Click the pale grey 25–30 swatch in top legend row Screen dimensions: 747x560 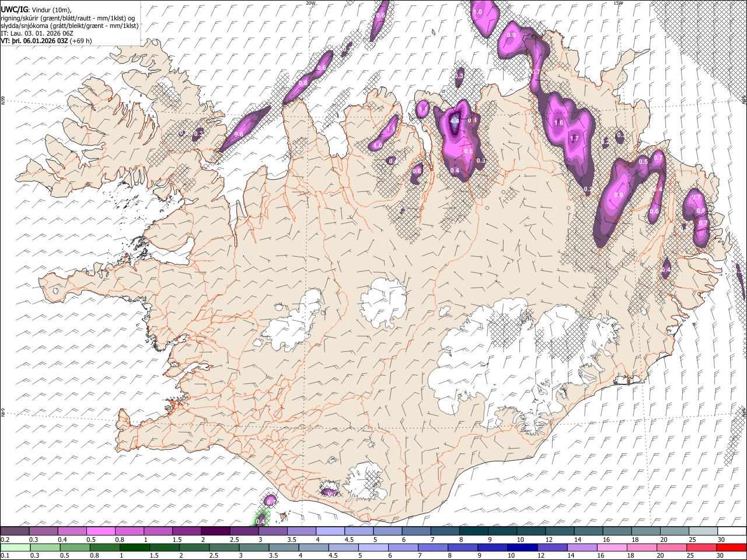pos(704,531)
